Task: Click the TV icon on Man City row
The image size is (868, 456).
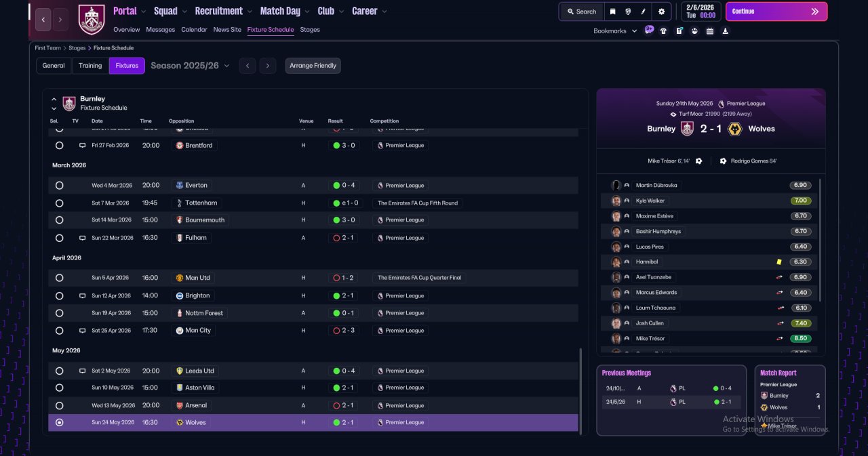Action: 82,331
